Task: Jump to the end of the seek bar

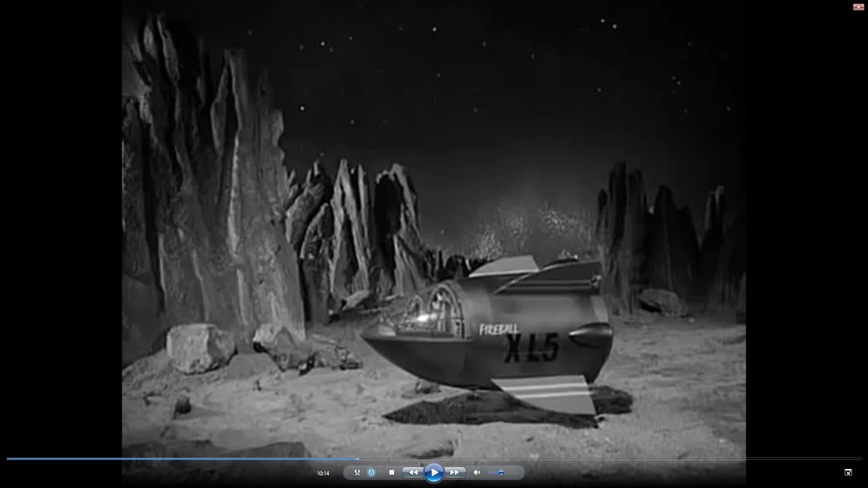Action: click(860, 458)
